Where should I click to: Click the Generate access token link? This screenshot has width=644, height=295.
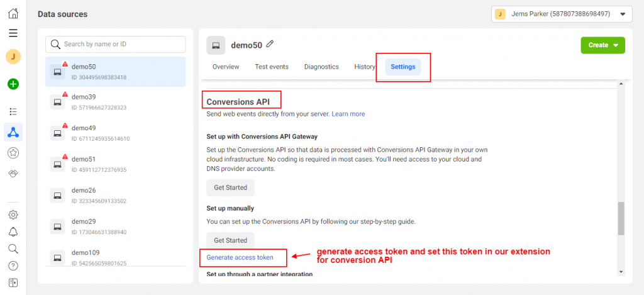(240, 258)
